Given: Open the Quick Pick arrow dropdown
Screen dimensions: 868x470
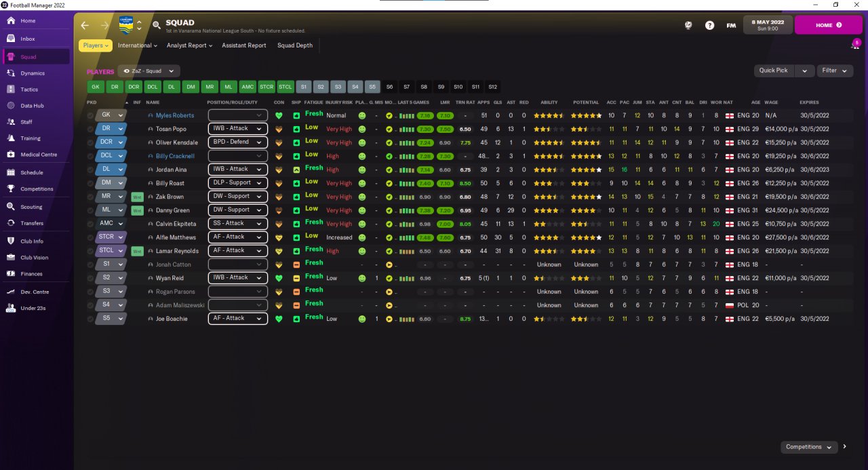Looking at the screenshot, I should 804,71.
